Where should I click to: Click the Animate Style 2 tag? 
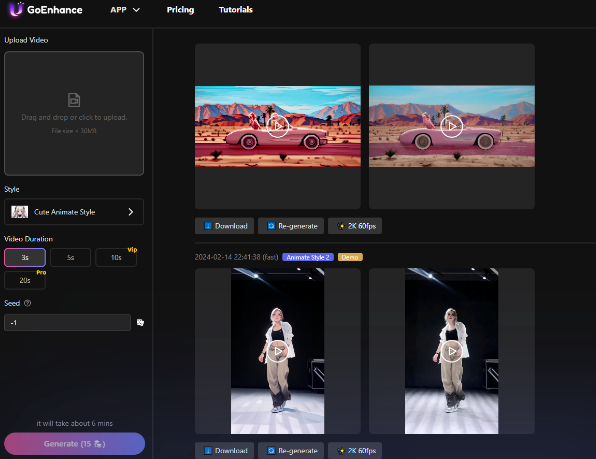(x=308, y=257)
